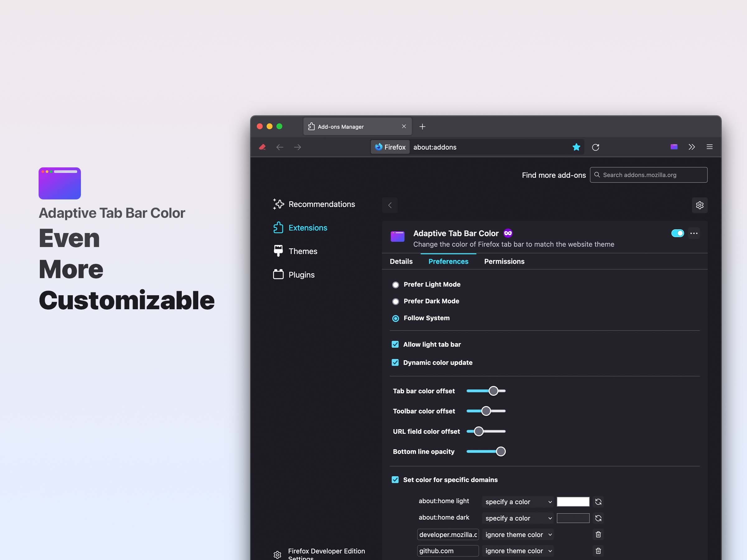Click the red eraser icon in toolbar
747x560 pixels.
[x=262, y=147]
